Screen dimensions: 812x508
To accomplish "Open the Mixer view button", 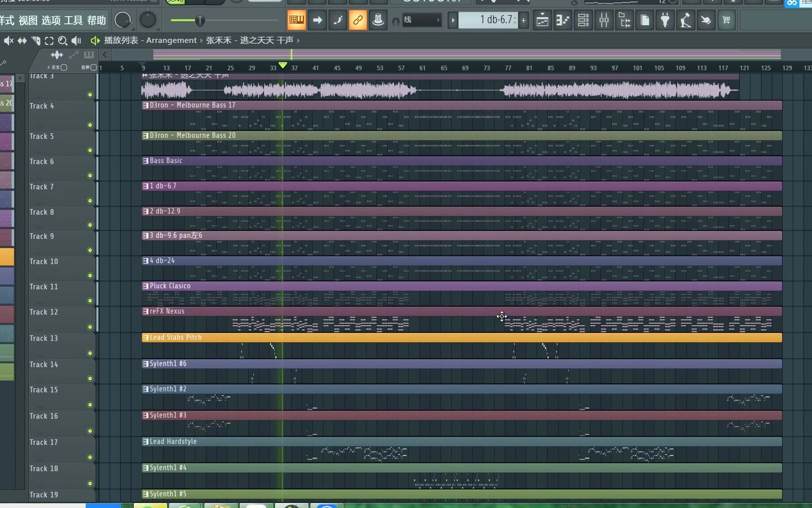I will pos(604,20).
